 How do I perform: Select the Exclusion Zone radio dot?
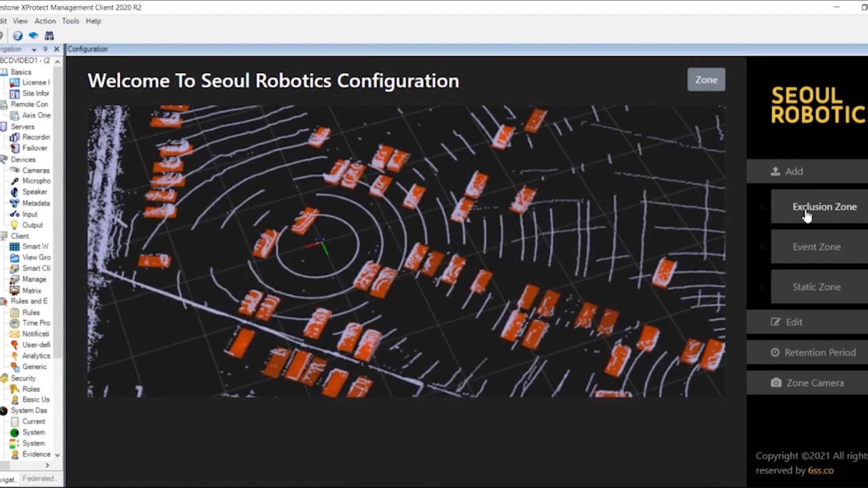click(x=762, y=207)
